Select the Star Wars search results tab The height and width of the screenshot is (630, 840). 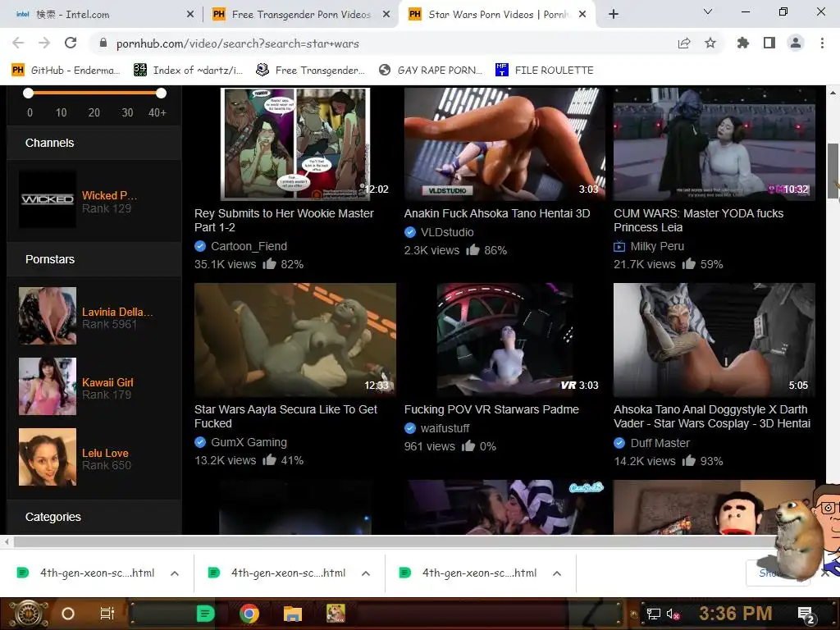[x=496, y=15]
